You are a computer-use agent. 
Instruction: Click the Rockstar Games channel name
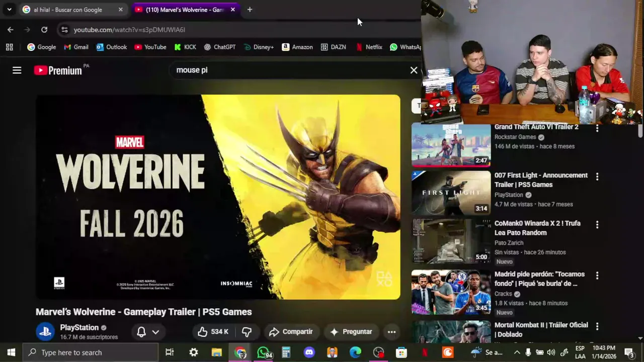(515, 137)
